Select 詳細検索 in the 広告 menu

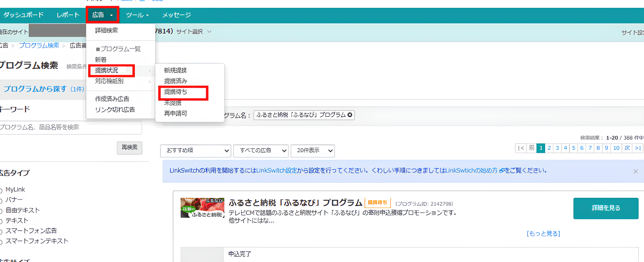(107, 30)
